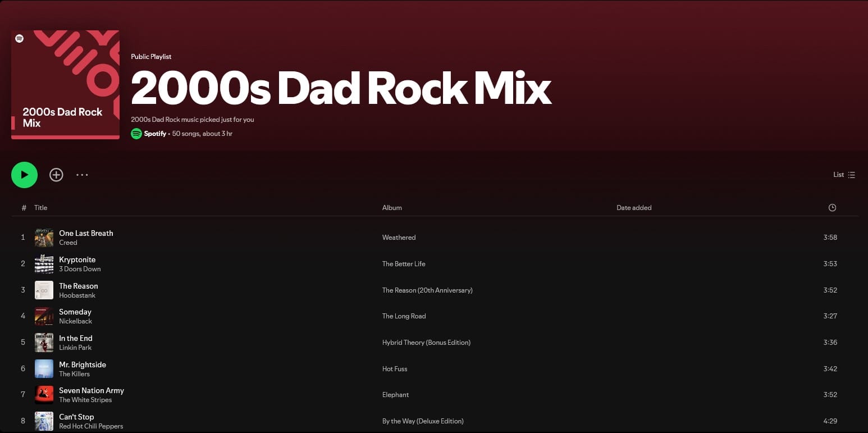
Task: Click the Album column header
Action: 392,208
